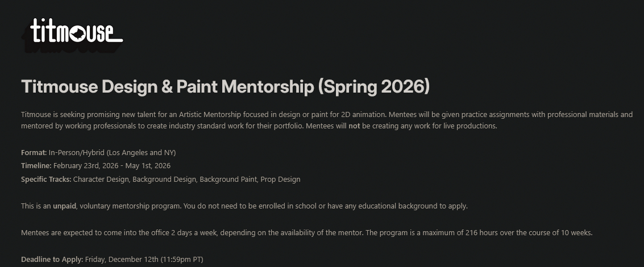The image size is (644, 267).
Task: Click the bold word "not" in the intro
Action: click(x=354, y=126)
